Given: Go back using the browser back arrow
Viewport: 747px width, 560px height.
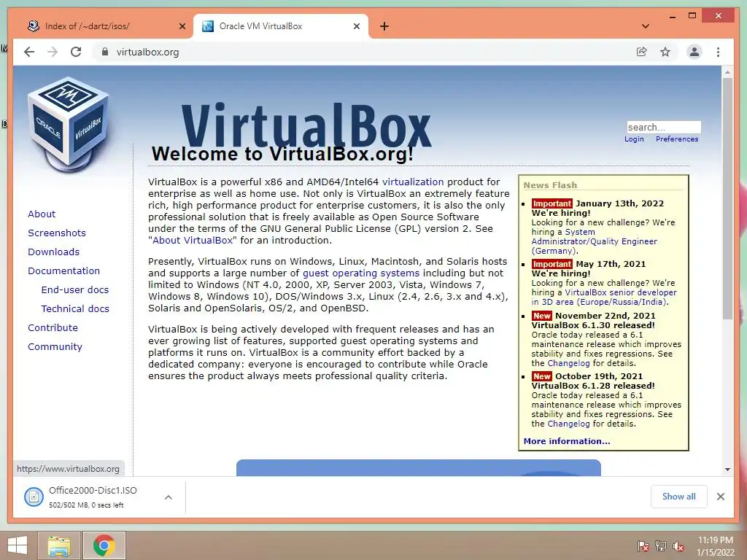Looking at the screenshot, I should click(x=29, y=52).
